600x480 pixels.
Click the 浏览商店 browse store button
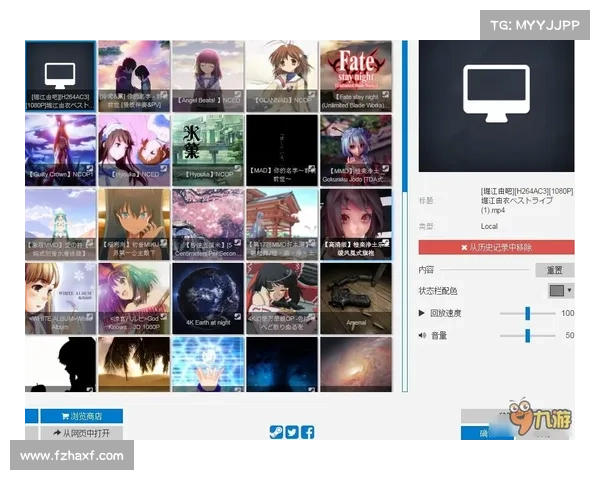coord(74,416)
